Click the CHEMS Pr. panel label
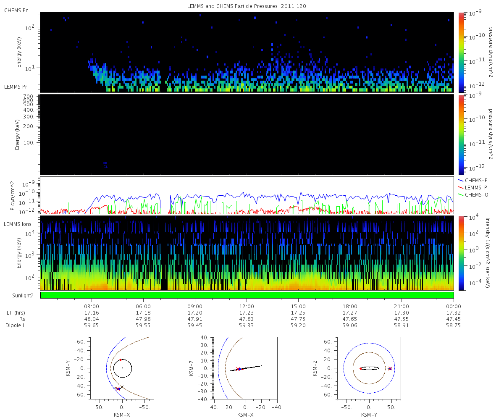Image resolution: width=504 pixels, height=420 pixels. pos(16,10)
